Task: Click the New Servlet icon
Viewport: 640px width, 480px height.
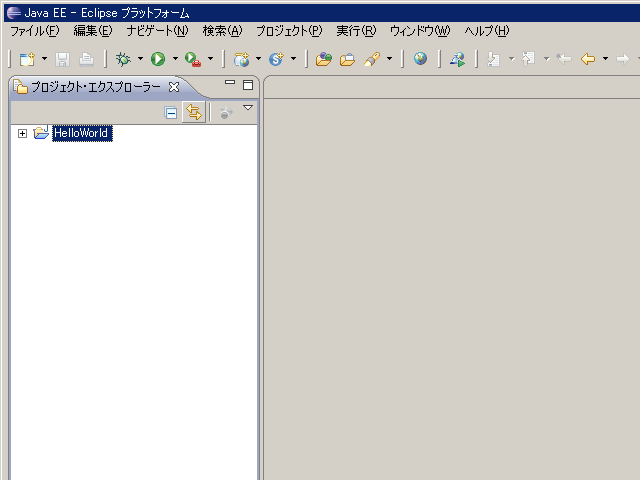Action: coord(276,59)
